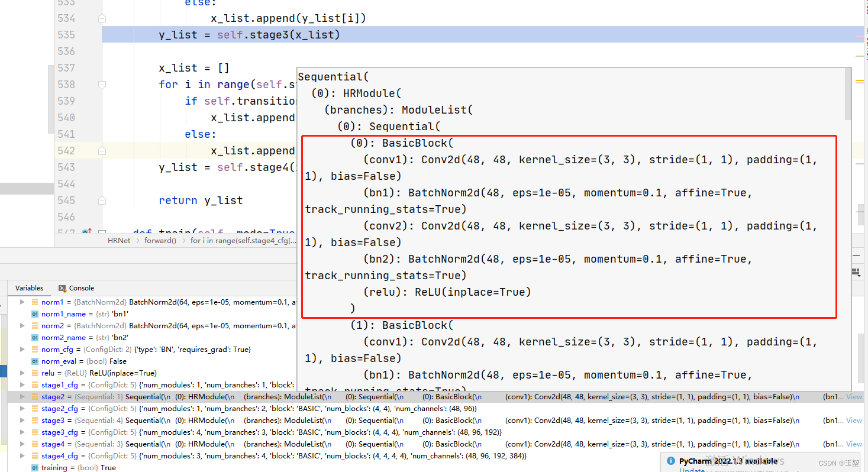Click the value popup vertical scrollbar

[848, 94]
